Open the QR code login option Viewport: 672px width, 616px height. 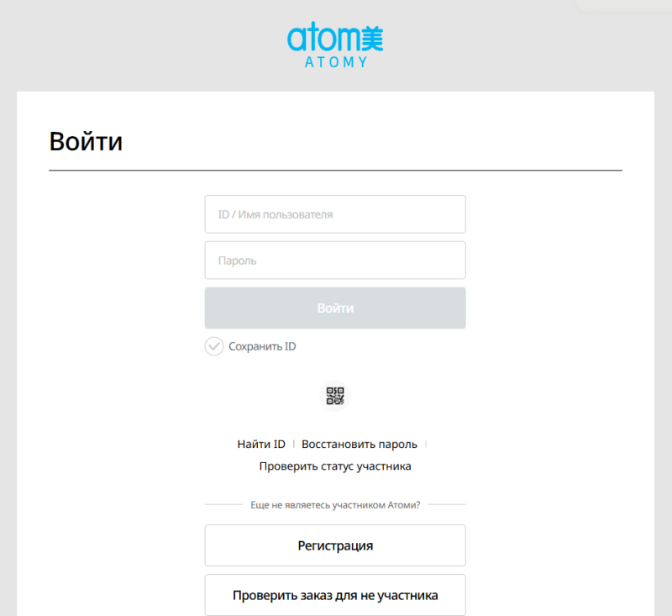point(335,396)
